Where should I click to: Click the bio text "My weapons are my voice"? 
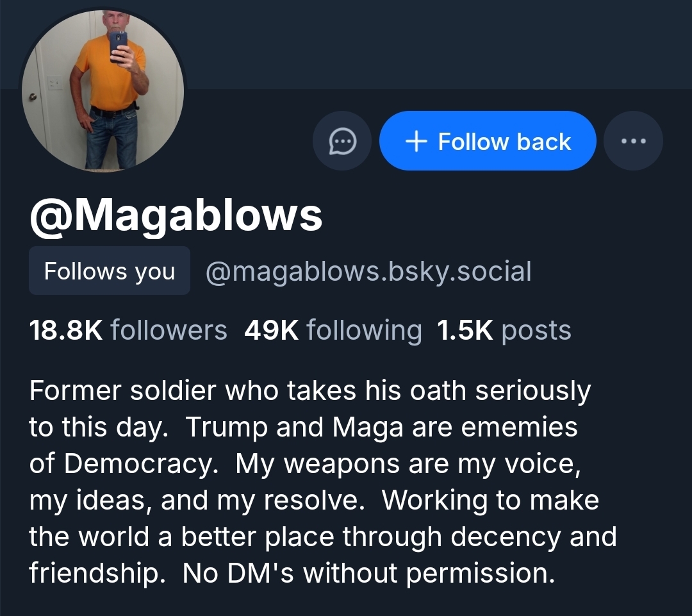(408, 463)
